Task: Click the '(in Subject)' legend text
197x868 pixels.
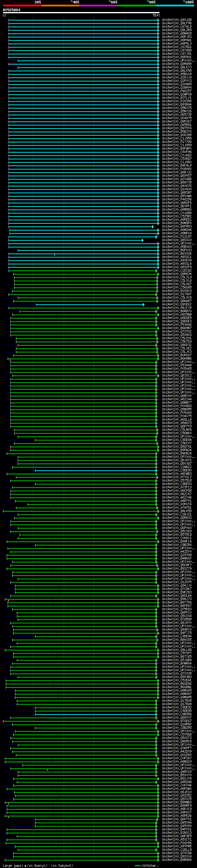Action: click(62, 866)
